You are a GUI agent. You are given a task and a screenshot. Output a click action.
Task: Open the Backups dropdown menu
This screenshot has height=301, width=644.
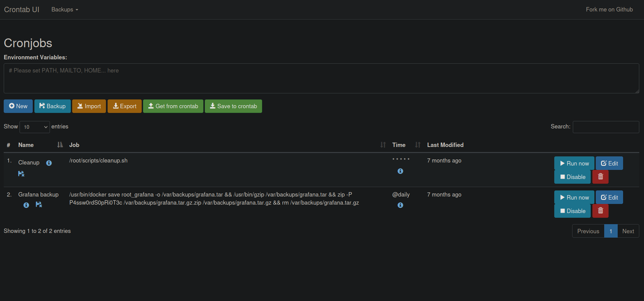point(64,9)
